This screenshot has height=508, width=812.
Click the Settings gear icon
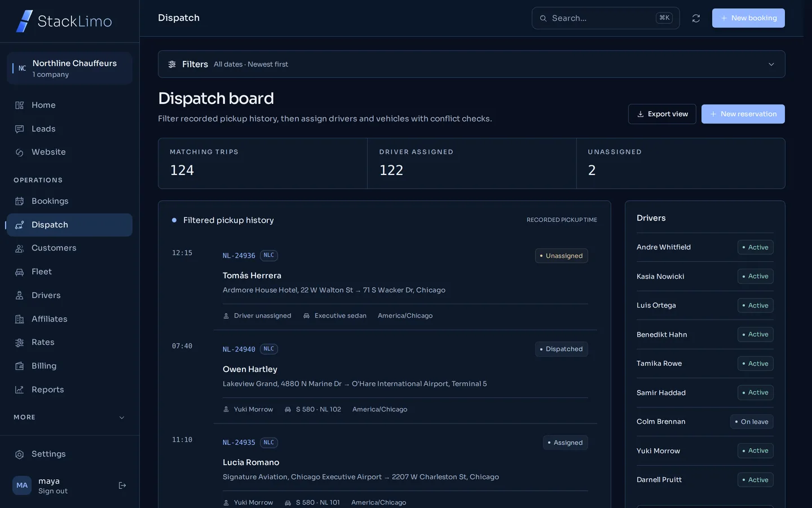click(20, 454)
